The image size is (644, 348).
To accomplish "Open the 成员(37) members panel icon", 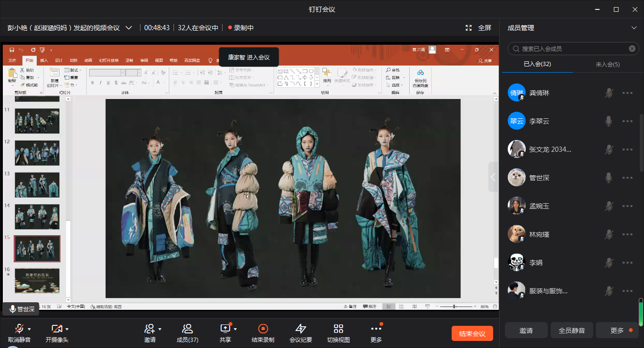I will 187,329.
